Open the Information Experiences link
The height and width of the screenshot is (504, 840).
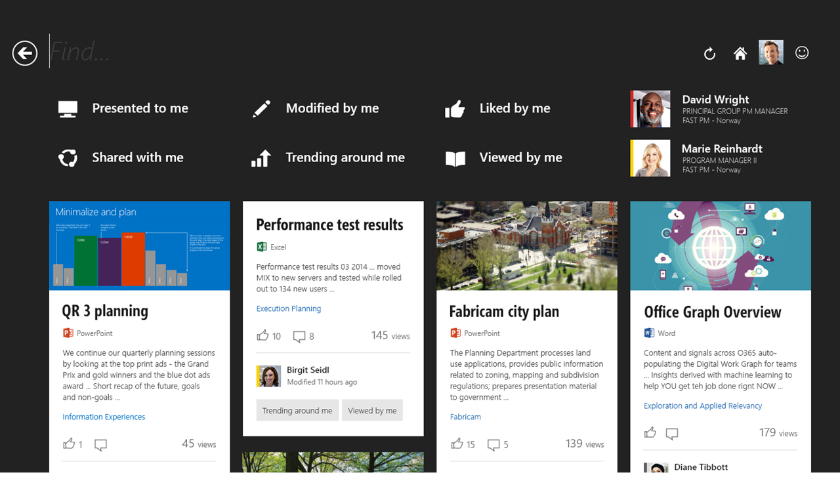point(104,417)
